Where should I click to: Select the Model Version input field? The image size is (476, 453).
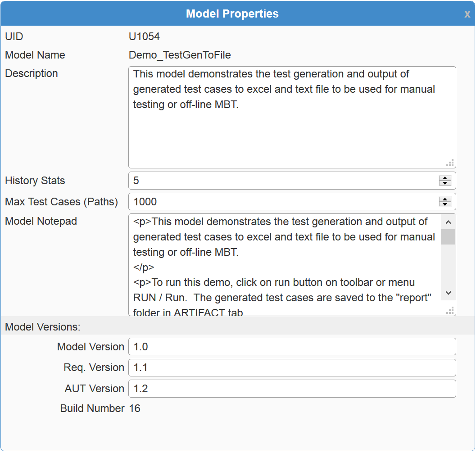tap(292, 347)
